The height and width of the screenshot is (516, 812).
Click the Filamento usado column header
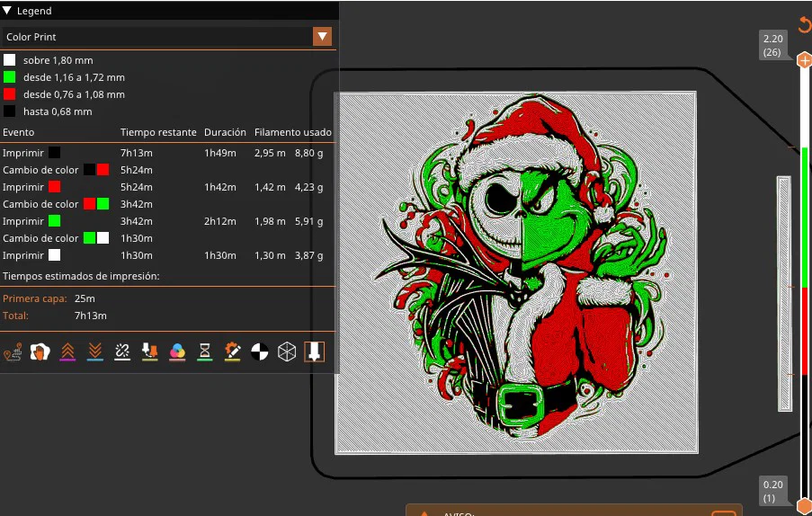292,132
